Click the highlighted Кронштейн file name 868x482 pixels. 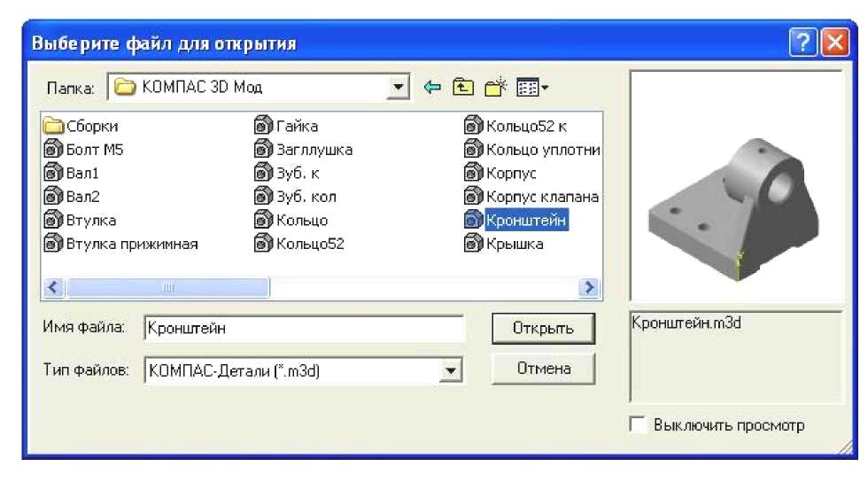tap(526, 221)
